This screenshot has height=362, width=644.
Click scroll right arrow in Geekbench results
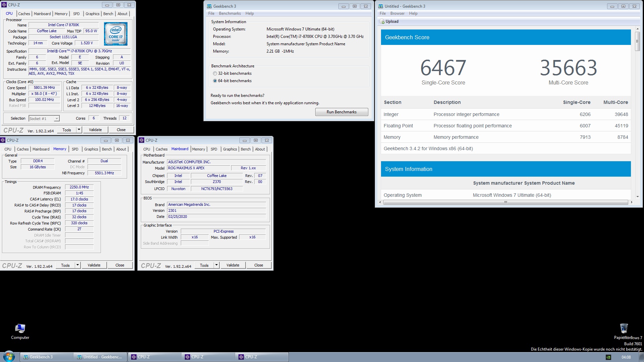[632, 202]
